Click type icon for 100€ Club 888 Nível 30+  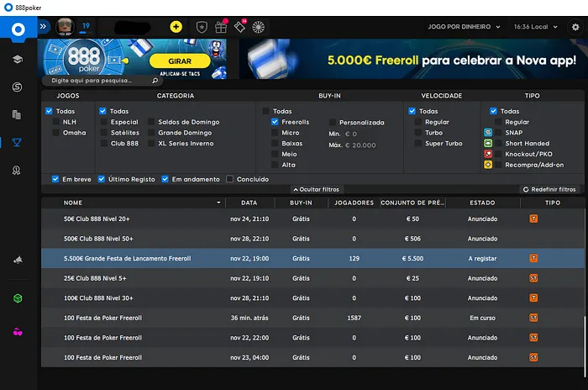[533, 298]
